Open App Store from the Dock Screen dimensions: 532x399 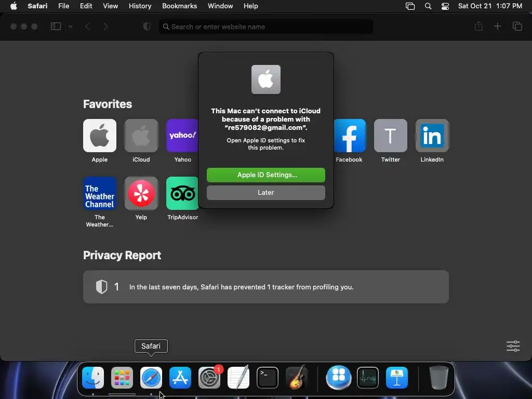click(x=180, y=378)
